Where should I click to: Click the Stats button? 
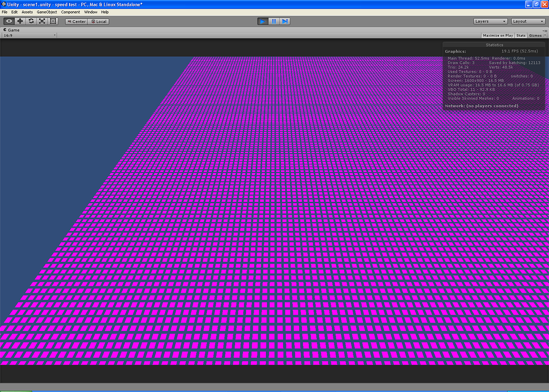point(521,35)
